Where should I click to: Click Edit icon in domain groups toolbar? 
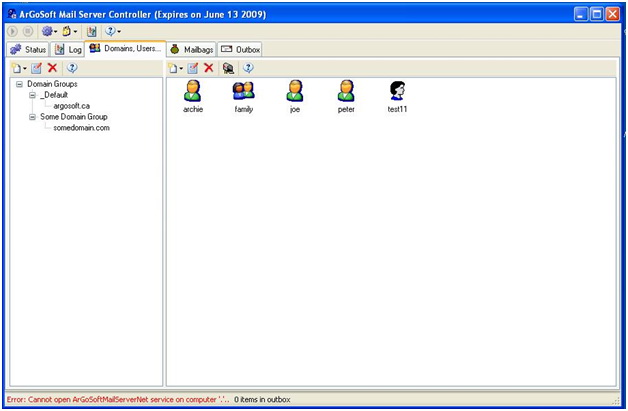(x=36, y=68)
